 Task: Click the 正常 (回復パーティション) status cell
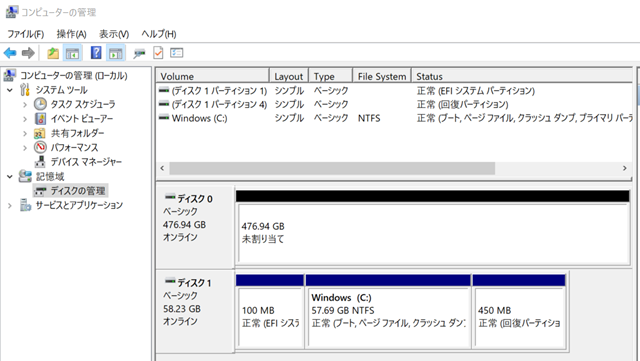point(462,104)
